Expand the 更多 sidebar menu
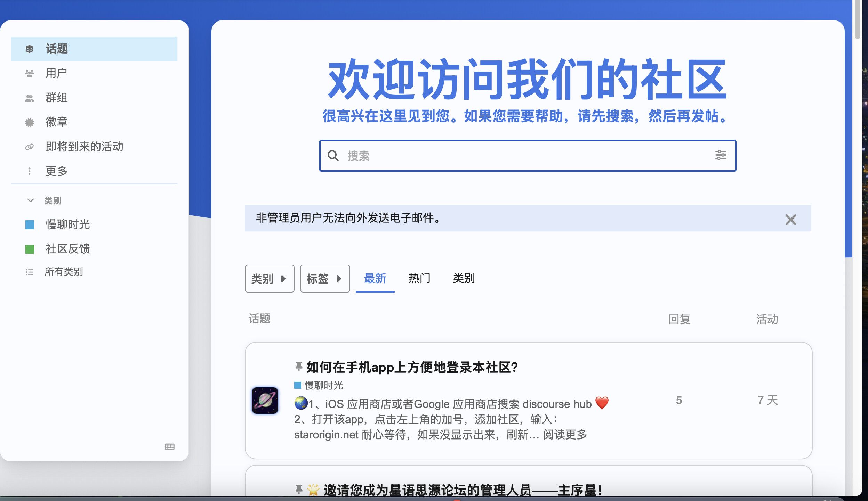 56,171
